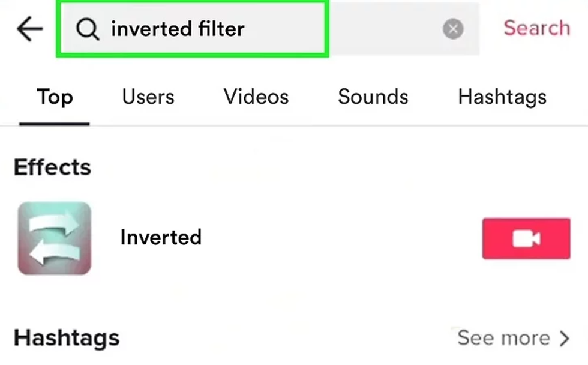Select the Inverted effect name

pyautogui.click(x=161, y=237)
